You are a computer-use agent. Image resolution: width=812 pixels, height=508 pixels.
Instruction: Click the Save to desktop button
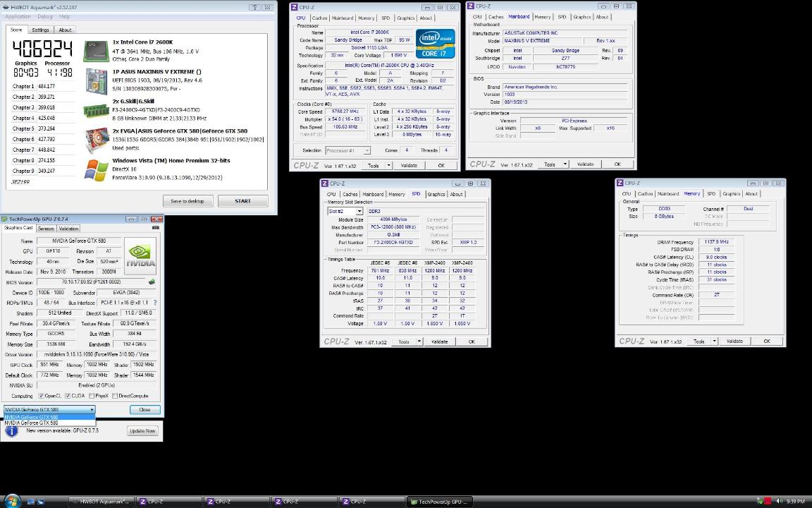pos(187,201)
